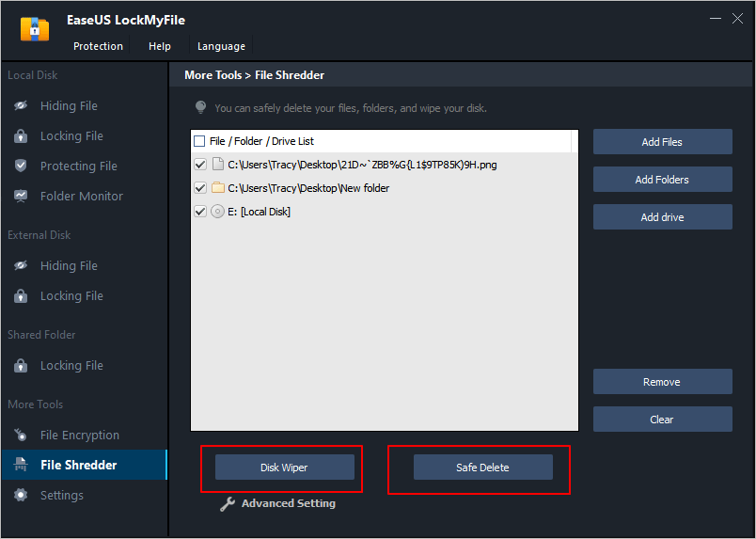Click the Add Folders button
The image size is (756, 539).
(662, 180)
